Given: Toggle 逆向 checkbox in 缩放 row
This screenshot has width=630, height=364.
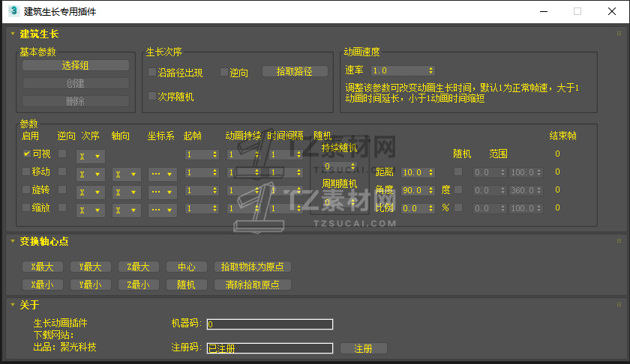Looking at the screenshot, I should point(62,207).
